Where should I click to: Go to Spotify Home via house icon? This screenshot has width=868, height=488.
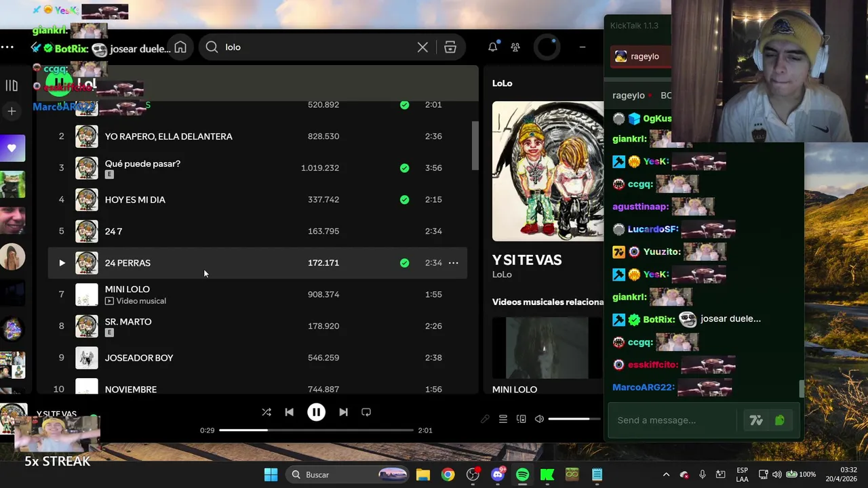pyautogui.click(x=180, y=47)
